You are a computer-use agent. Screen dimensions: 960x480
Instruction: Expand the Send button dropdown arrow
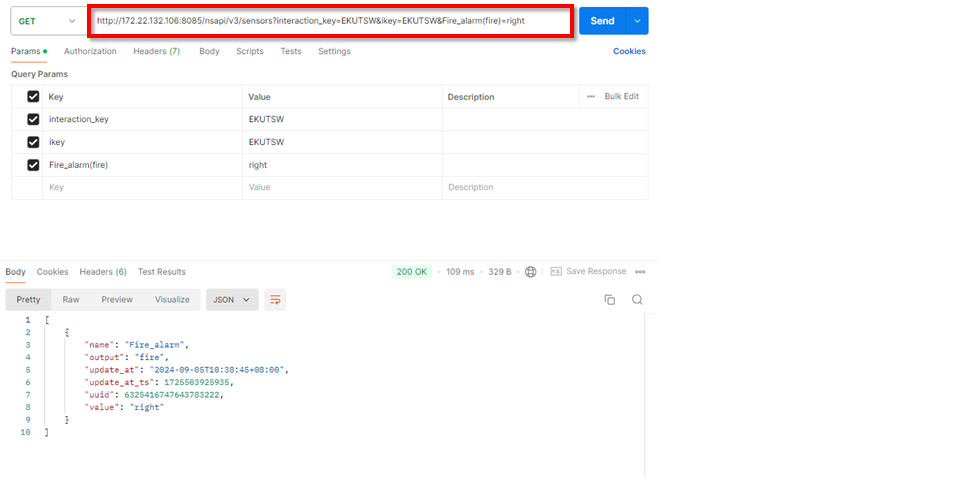click(637, 21)
